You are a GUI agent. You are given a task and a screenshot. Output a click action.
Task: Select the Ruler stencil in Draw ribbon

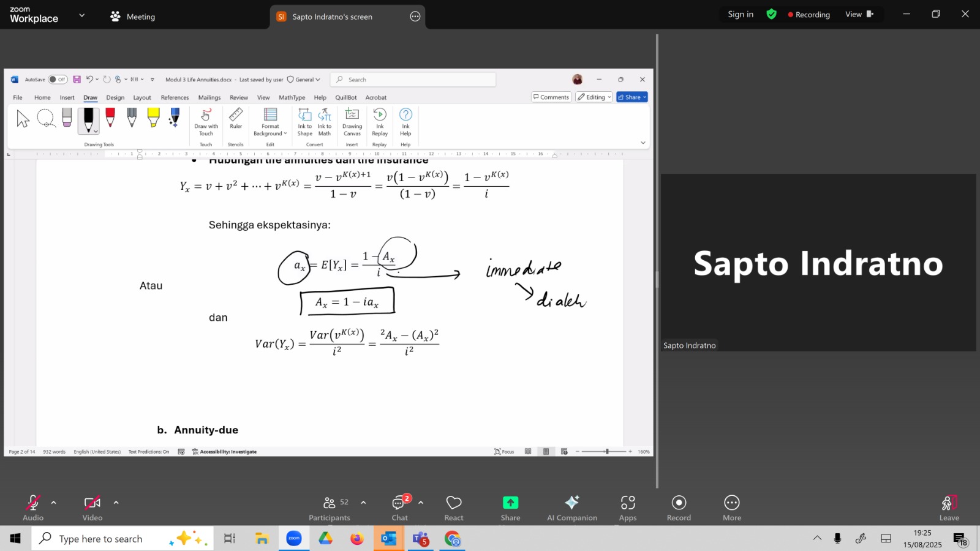coord(236,119)
